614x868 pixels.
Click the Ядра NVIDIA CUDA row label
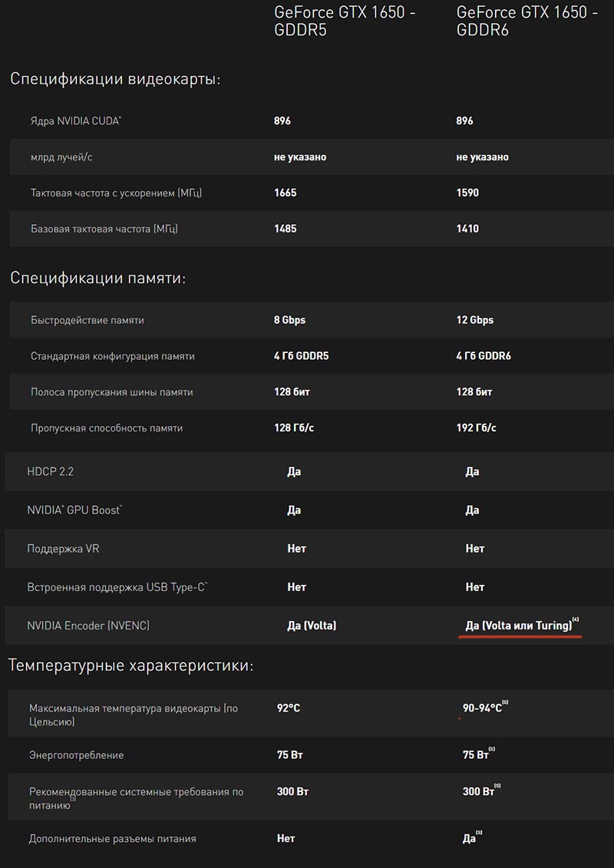(76, 120)
